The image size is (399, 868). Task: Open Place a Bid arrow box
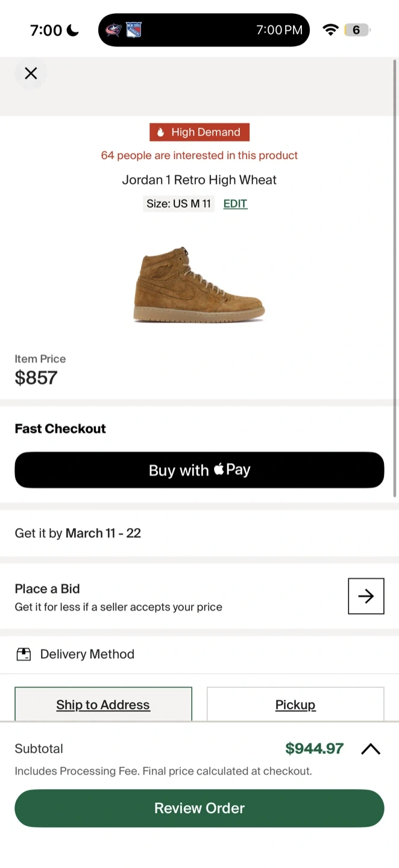point(366,596)
